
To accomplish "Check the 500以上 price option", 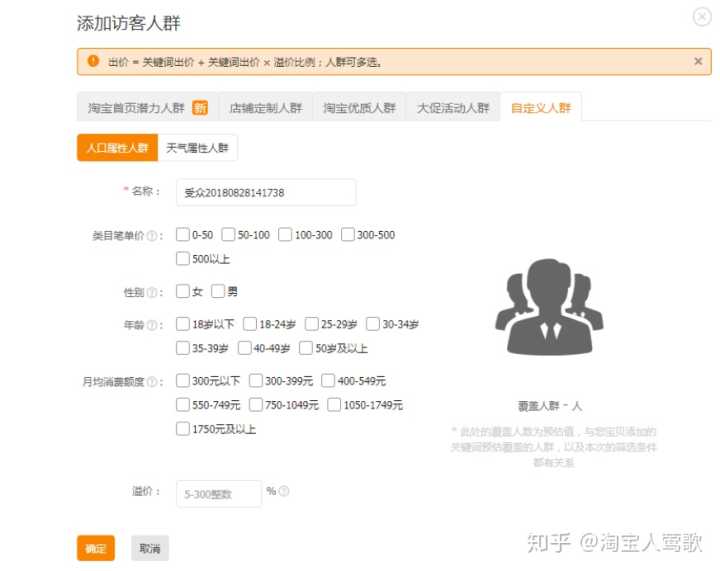I will 182,259.
